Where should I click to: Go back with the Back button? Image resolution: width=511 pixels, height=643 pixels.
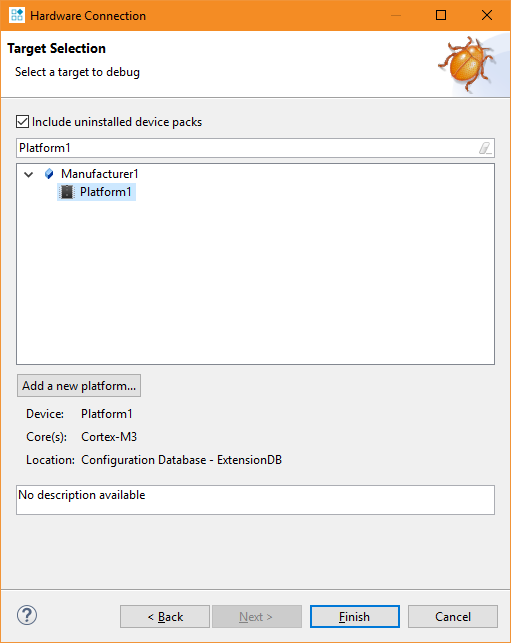point(165,616)
